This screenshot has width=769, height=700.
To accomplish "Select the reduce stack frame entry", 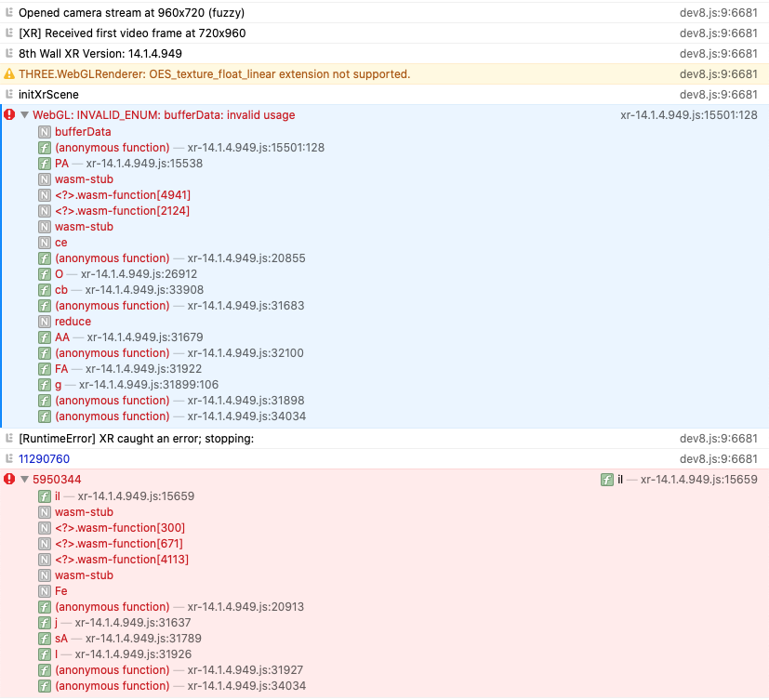I will [73, 321].
